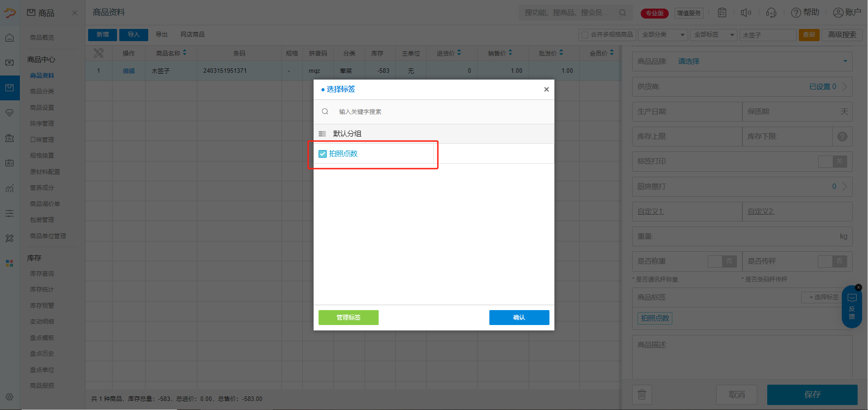This screenshot has height=410, width=868.
Task: Click the headset customer service icon
Action: (771, 13)
